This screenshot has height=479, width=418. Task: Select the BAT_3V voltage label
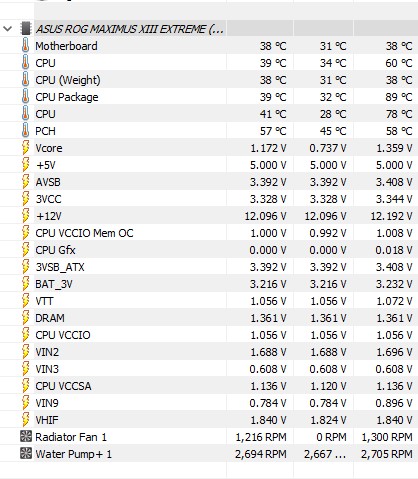click(x=54, y=284)
